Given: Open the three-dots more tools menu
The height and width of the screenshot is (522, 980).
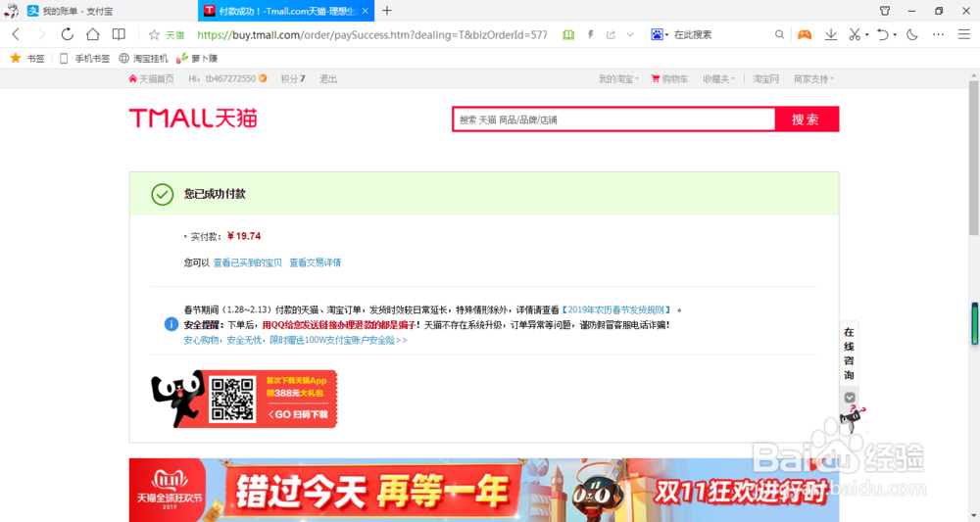Looking at the screenshot, I should [x=938, y=35].
